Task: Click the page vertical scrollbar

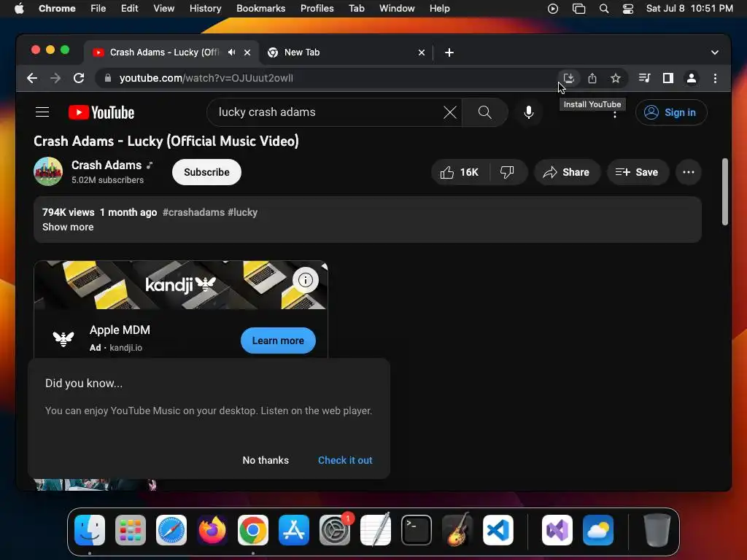Action: tap(724, 192)
